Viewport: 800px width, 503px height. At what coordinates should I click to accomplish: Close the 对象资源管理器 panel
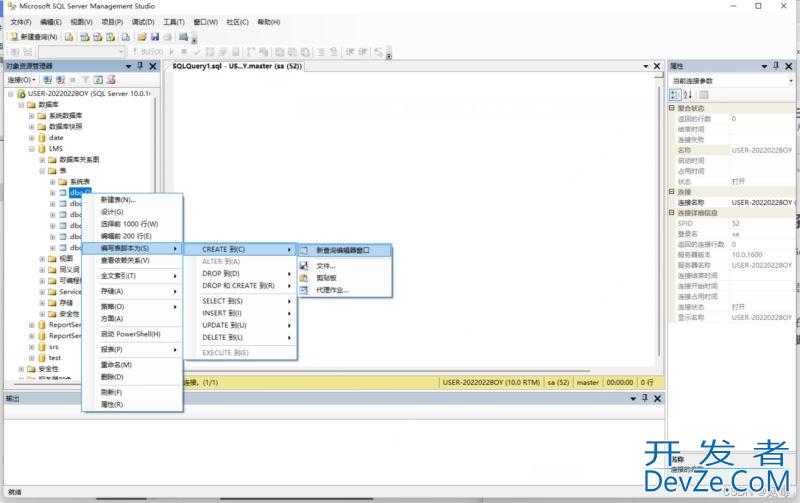[x=153, y=66]
